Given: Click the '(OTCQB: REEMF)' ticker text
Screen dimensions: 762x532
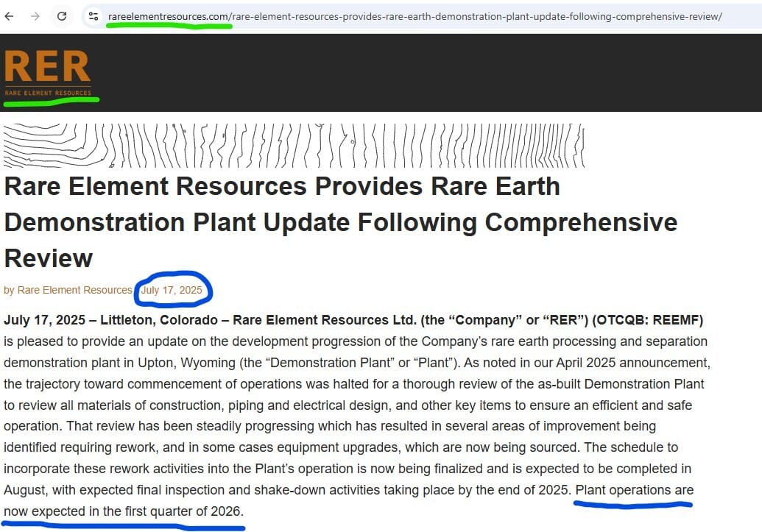Looking at the screenshot, I should click(x=648, y=320).
